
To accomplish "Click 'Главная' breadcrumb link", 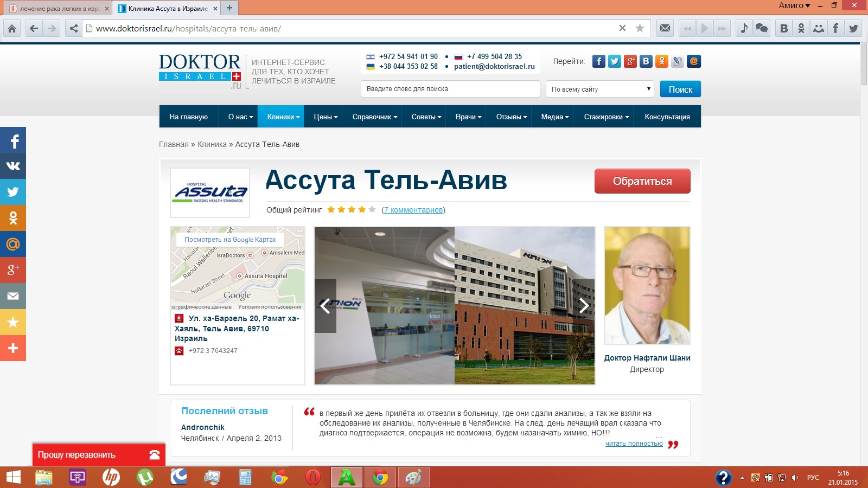I will tap(174, 144).
